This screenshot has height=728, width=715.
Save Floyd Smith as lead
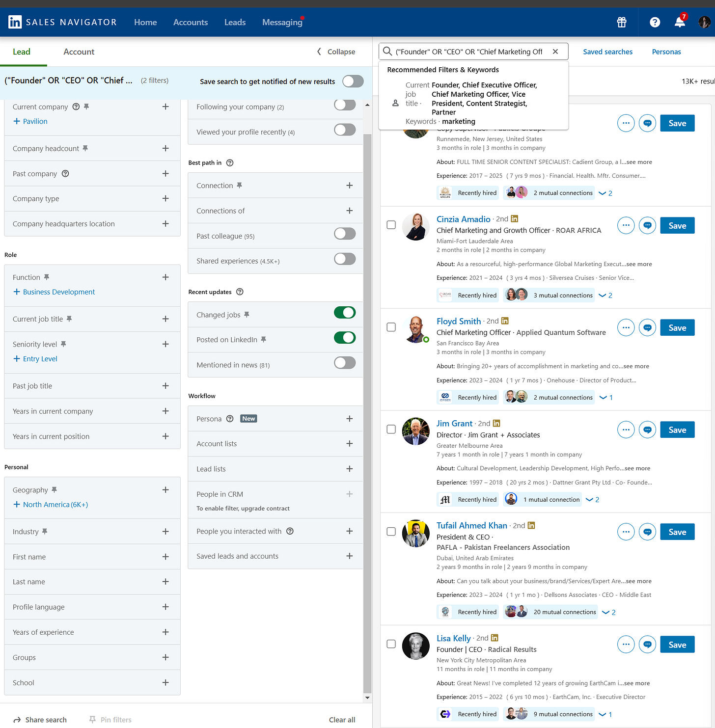[677, 327]
